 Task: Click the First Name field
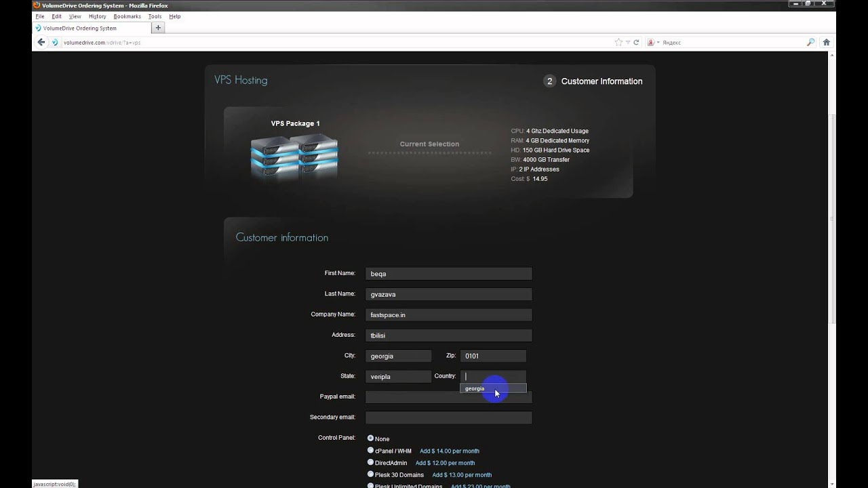pyautogui.click(x=448, y=274)
